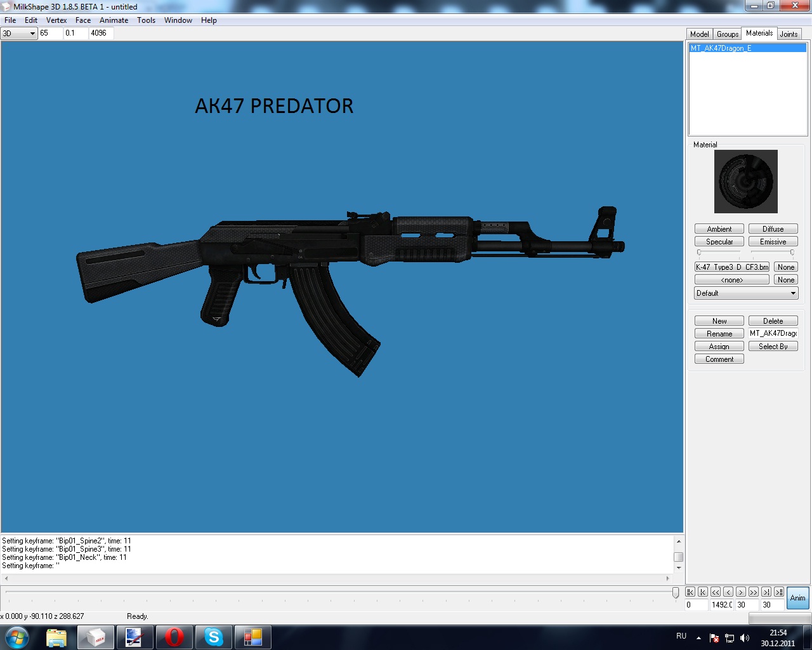Viewport: 812px width, 650px height.
Task: Click the message log vertical scrollbar thumb
Action: click(x=678, y=557)
